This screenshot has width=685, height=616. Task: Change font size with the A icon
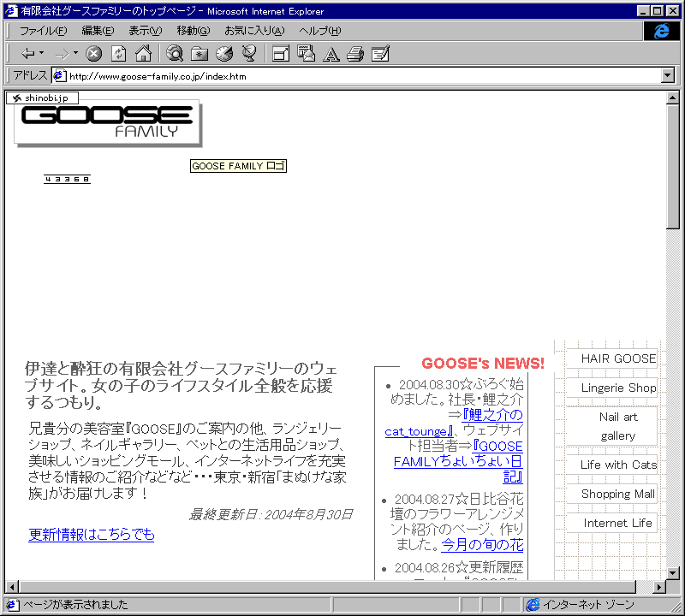331,55
